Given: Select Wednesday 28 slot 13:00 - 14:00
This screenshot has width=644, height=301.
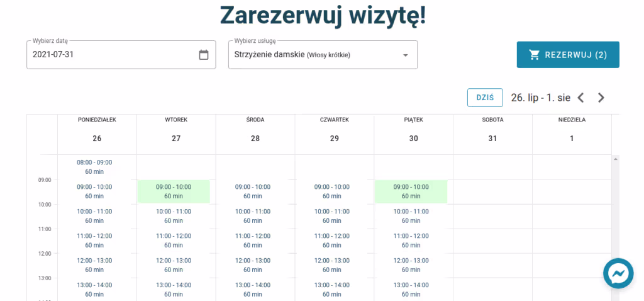Looking at the screenshot, I should click(x=253, y=290).
